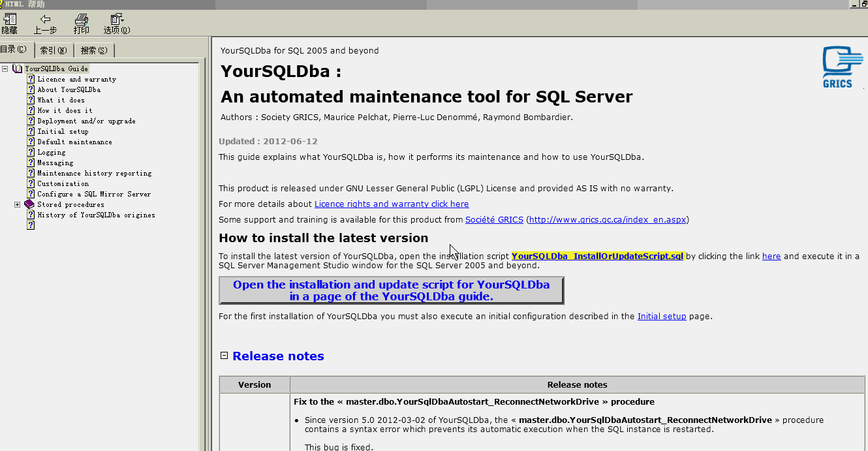Follow the Initial setup link in page text
Screen dimensions: 868x451
(x=662, y=316)
